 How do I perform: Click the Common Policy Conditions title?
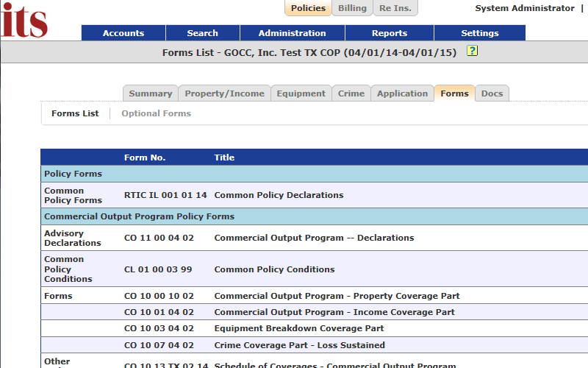(x=274, y=269)
